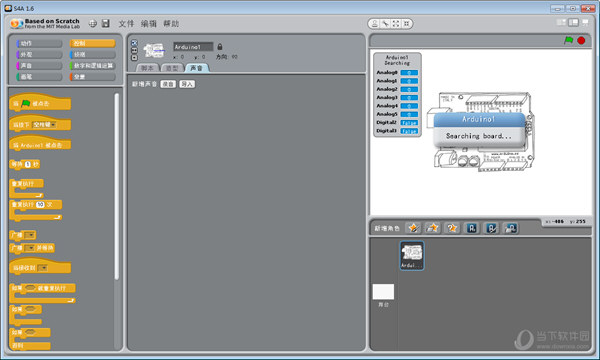Click the 导入 import sound button
600x360 pixels.
pos(188,84)
